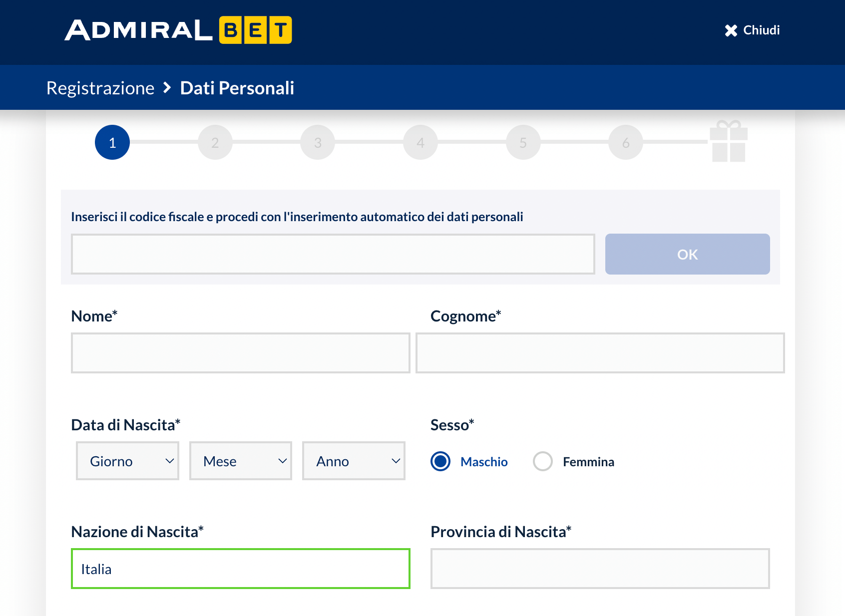This screenshot has width=845, height=616.
Task: Open the Mese dropdown
Action: (x=241, y=461)
